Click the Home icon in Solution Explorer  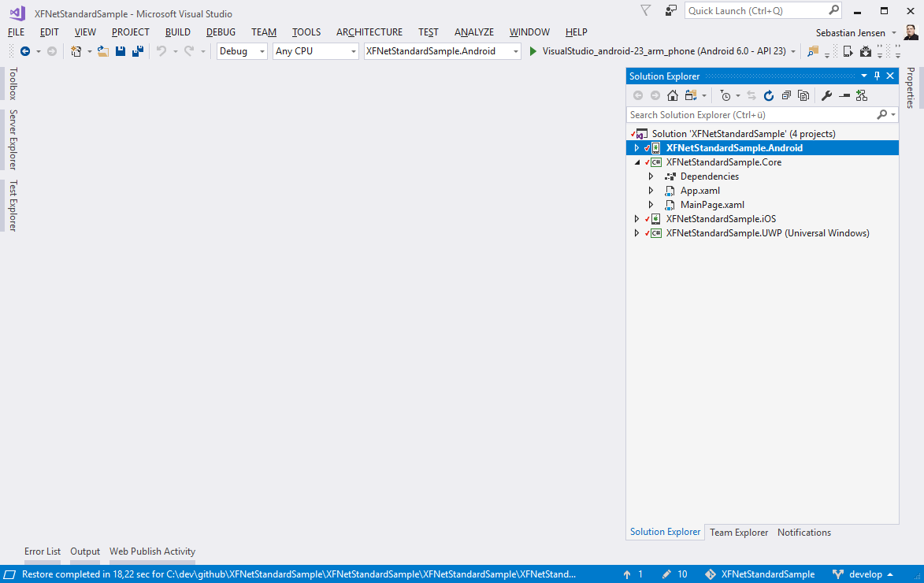[x=672, y=95]
